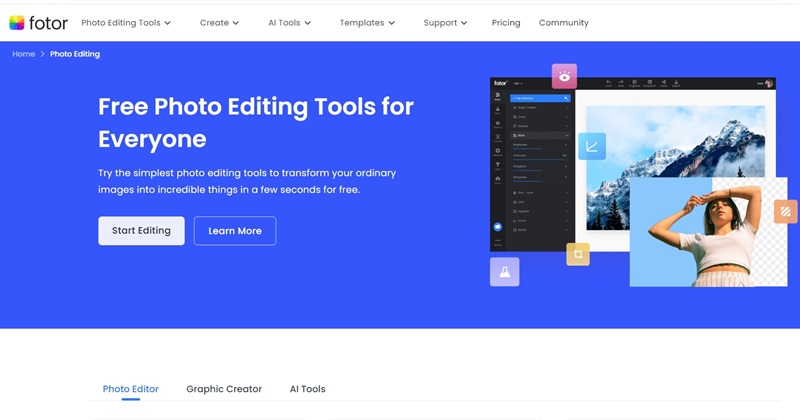This screenshot has height=420, width=800.
Task: Expand the Support menu
Action: (x=445, y=23)
